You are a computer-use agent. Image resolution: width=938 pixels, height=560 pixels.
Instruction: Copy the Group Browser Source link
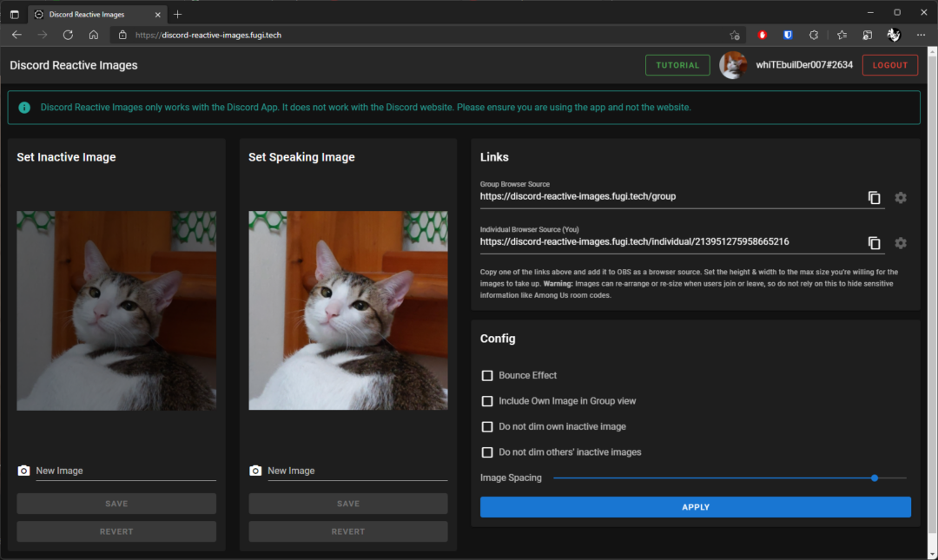pos(874,197)
